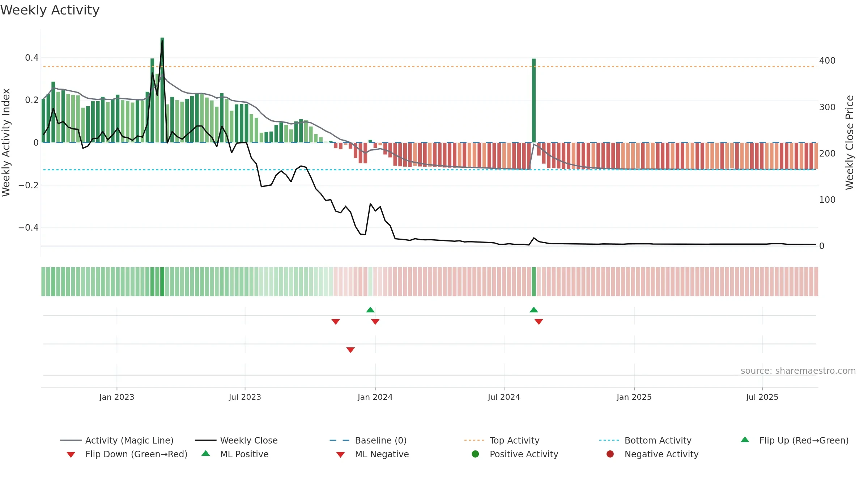Click the red flip-down triangle at Jan 2024
Image resolution: width=868 pixels, height=488 pixels.
375,322
